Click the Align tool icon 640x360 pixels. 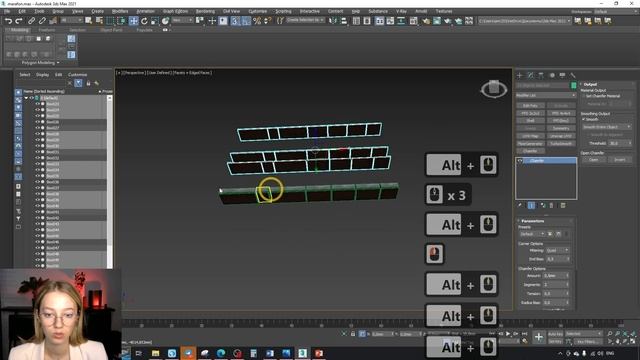point(343,21)
